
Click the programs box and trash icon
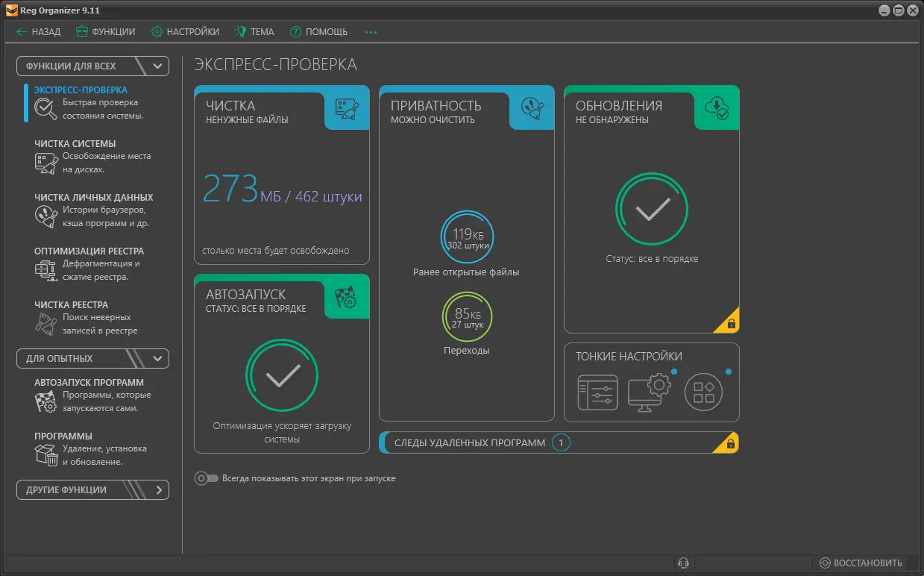coord(45,456)
